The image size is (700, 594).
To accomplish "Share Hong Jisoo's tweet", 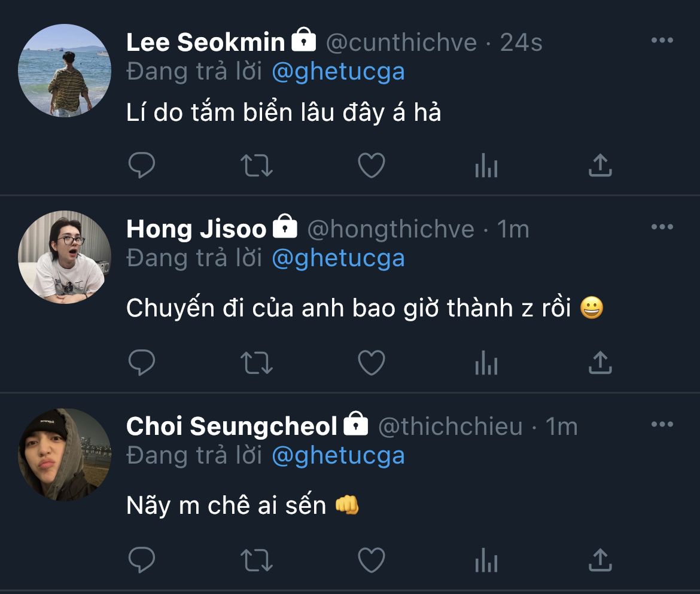I will coord(599,363).
